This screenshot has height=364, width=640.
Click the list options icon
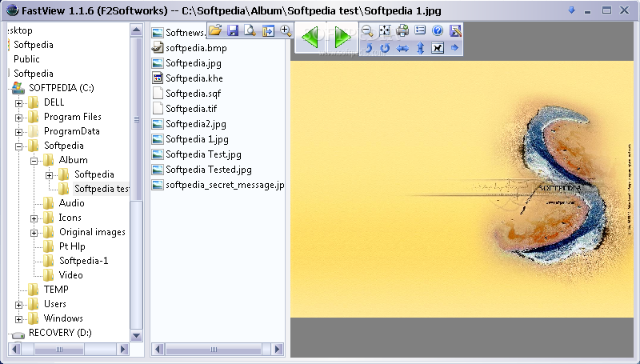pos(419,30)
